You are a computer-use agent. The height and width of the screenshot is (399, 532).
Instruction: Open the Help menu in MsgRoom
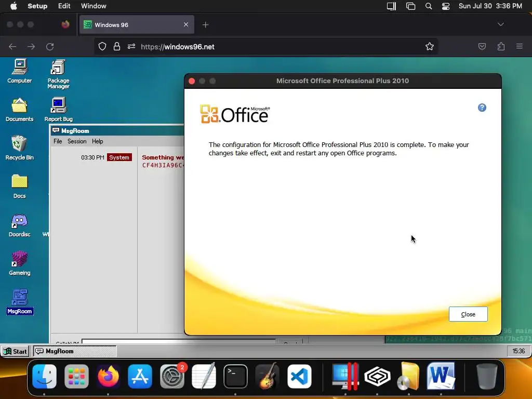point(97,141)
